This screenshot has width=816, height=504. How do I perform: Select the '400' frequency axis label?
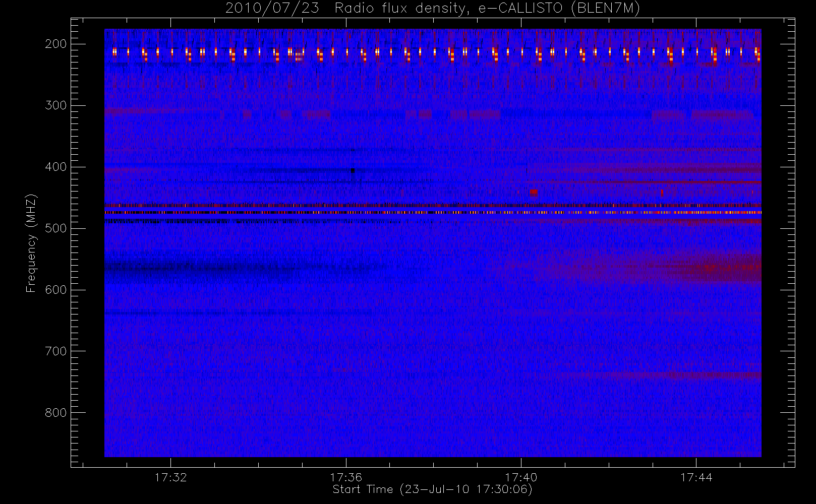(55, 167)
